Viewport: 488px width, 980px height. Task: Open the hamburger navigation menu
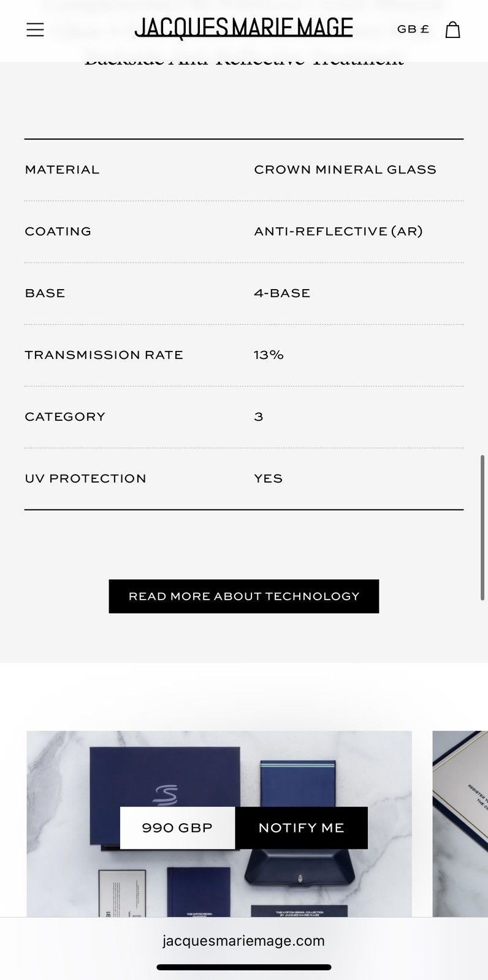35,29
